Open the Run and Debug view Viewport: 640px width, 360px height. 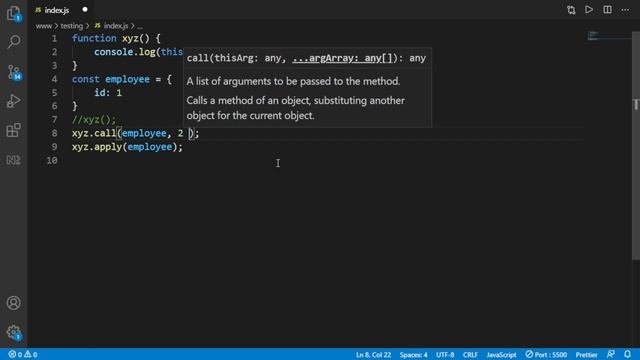click(13, 101)
